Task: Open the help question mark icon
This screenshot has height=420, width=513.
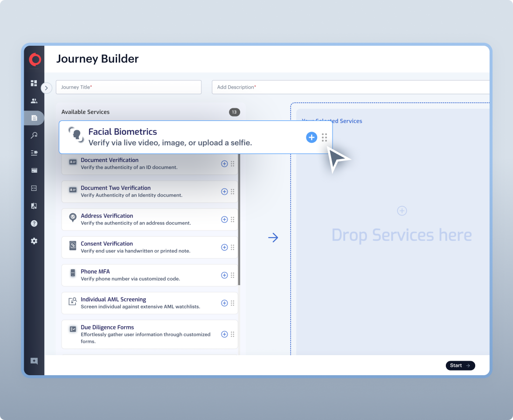Action: [34, 224]
